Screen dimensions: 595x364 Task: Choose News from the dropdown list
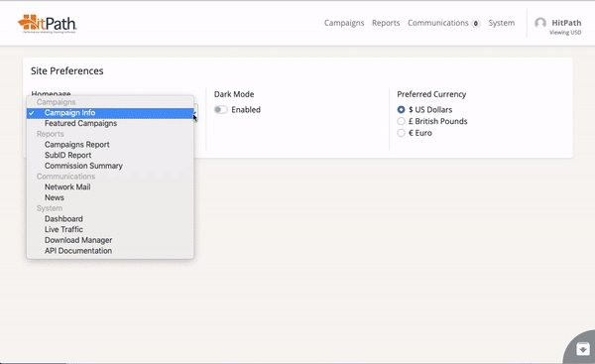[110, 197]
